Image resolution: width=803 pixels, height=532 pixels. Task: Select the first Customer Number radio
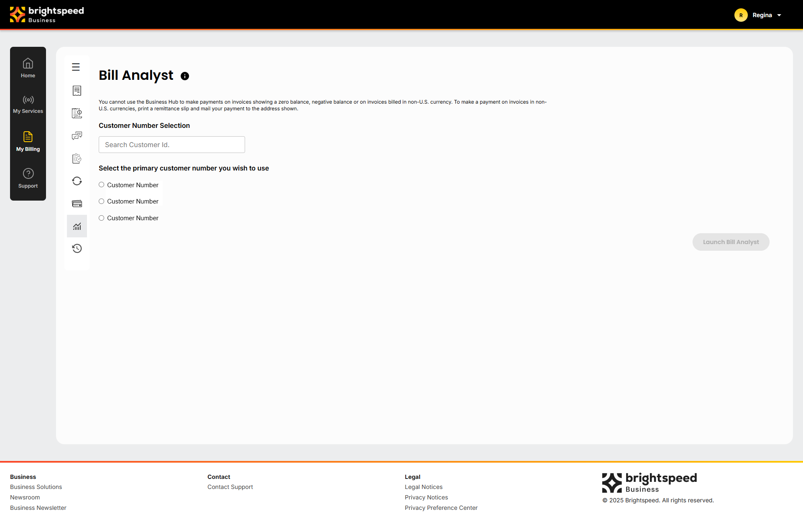(102, 185)
